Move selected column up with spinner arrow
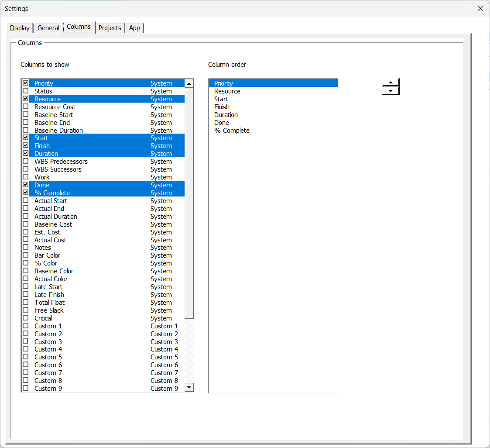The height and width of the screenshot is (448, 490). click(x=391, y=83)
